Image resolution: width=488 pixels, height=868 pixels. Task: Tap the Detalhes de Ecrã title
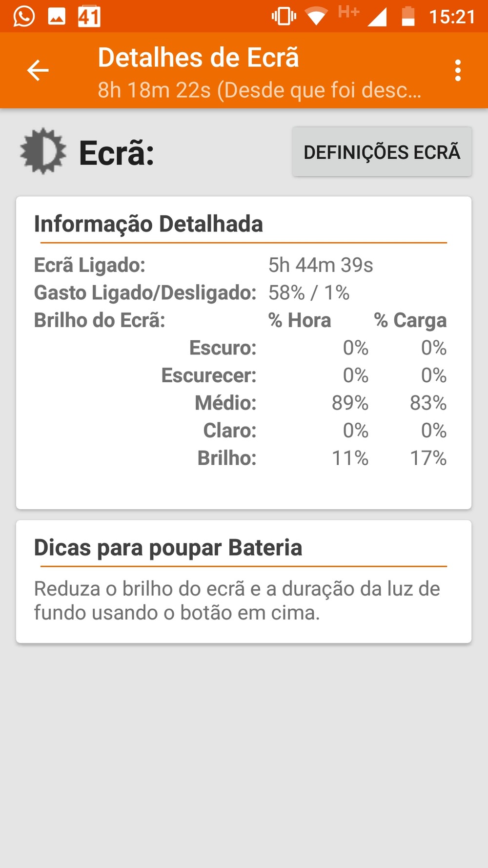coord(198,58)
